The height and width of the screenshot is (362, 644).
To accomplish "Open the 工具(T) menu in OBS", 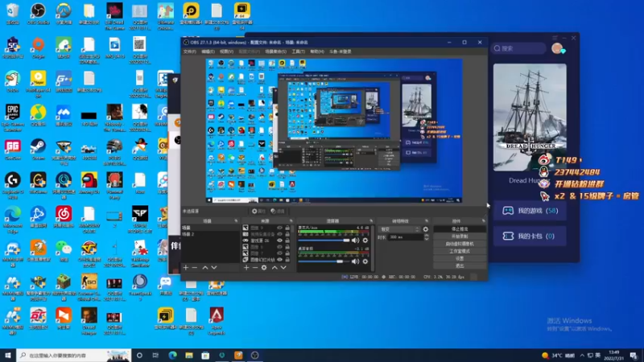I will pos(298,51).
